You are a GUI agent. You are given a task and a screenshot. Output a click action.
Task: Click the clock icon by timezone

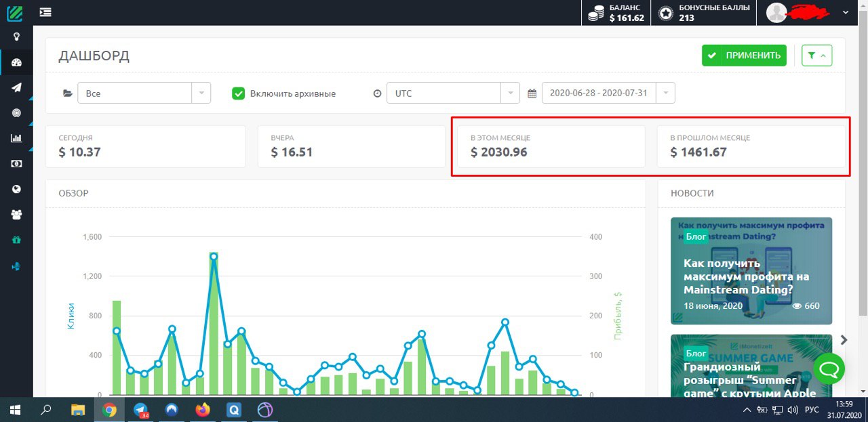click(x=377, y=93)
